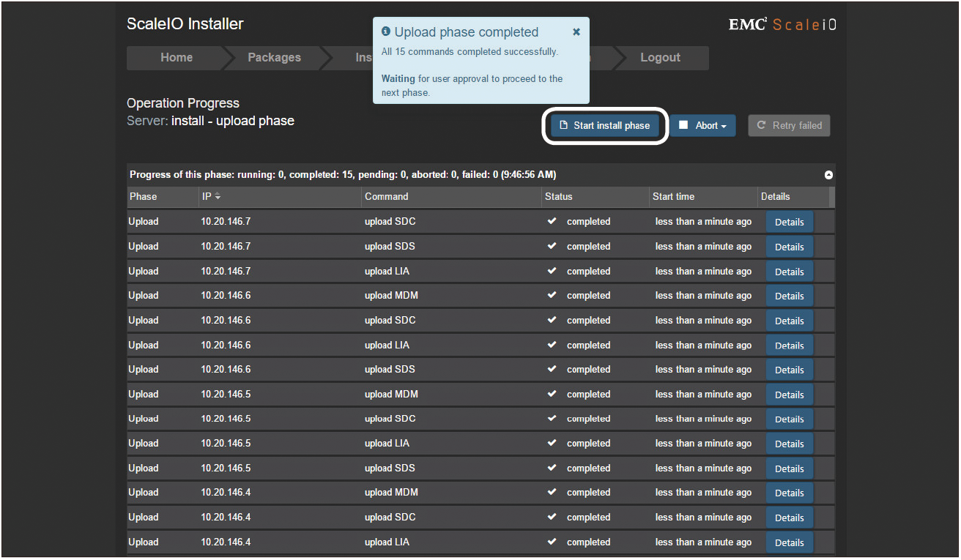Image resolution: width=961 pixels, height=560 pixels.
Task: Open Details for upload SDC on 10.20.146.4
Action: pos(790,518)
